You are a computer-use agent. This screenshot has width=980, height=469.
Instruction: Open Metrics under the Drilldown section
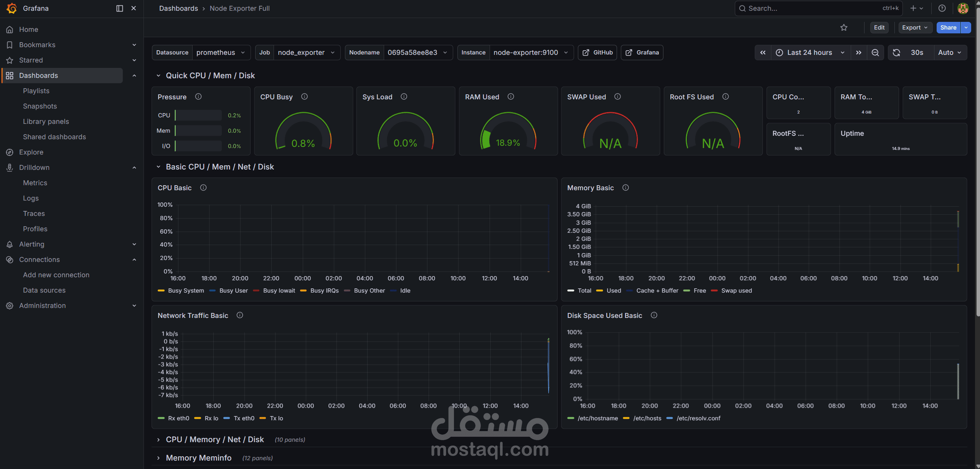pos(35,183)
